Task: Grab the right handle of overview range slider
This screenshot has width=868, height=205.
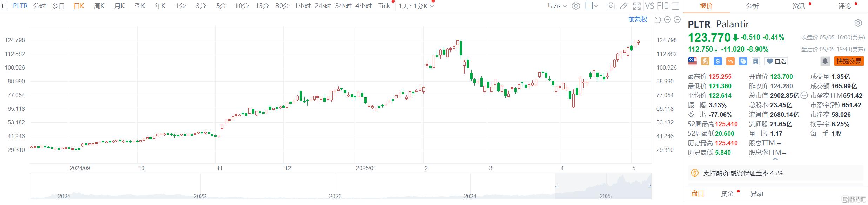Action: pos(650,186)
